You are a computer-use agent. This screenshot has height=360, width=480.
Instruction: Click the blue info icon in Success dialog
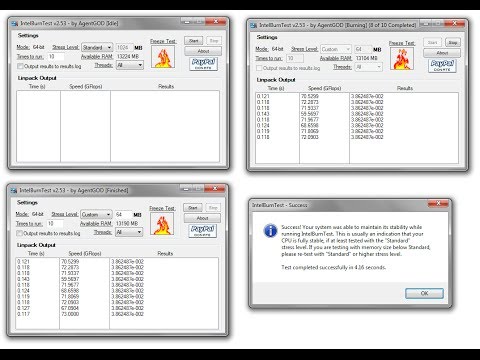click(x=270, y=231)
